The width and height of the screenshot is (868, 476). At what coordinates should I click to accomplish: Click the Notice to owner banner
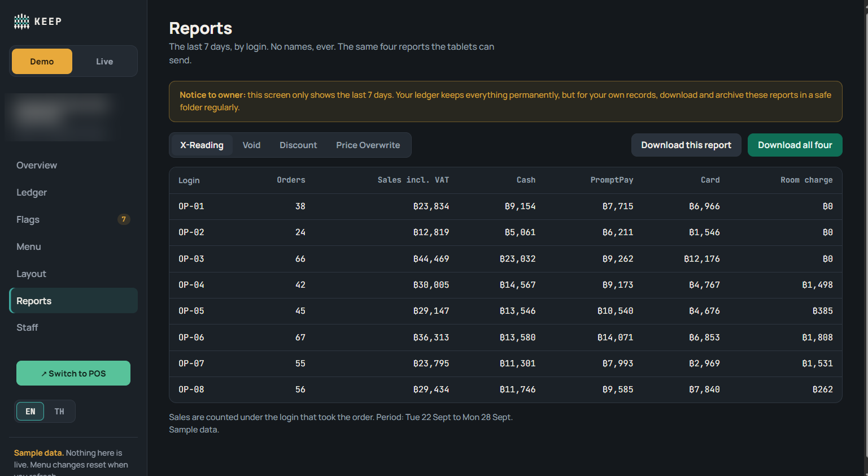pyautogui.click(x=505, y=101)
